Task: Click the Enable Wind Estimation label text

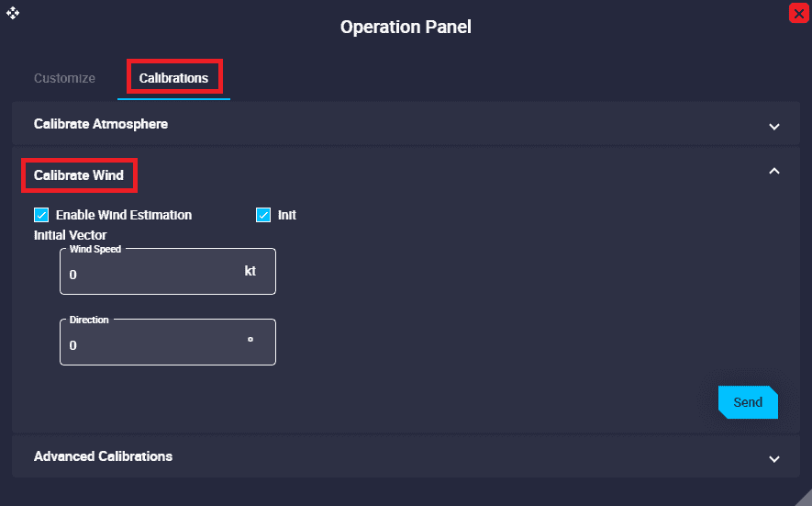Action: [124, 215]
